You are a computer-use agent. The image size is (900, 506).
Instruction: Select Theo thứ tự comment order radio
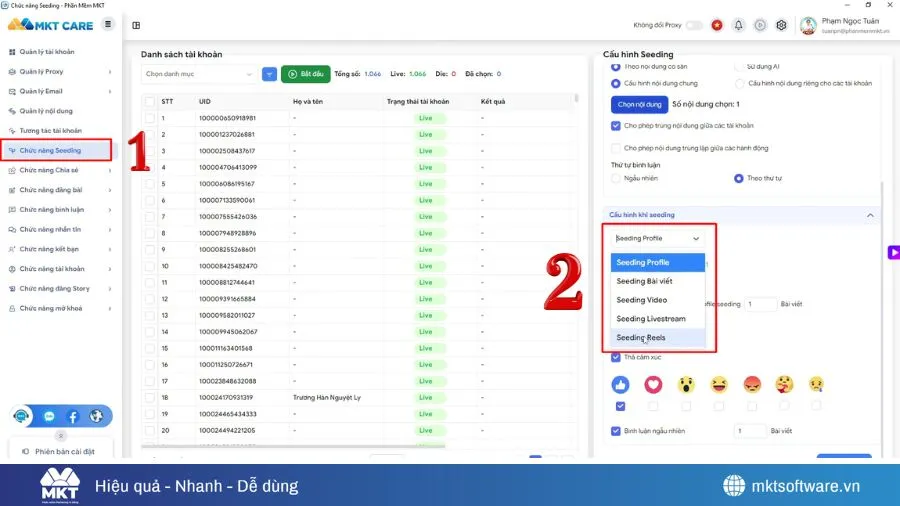[x=739, y=178]
